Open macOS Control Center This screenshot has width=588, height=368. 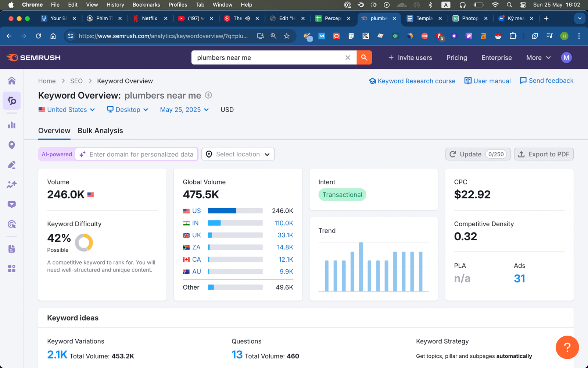[x=523, y=5]
